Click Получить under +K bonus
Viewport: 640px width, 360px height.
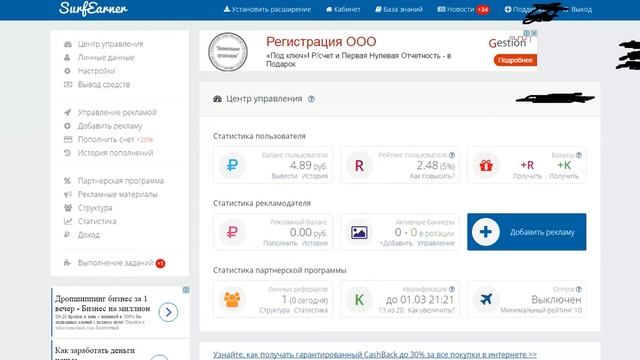coord(564,176)
